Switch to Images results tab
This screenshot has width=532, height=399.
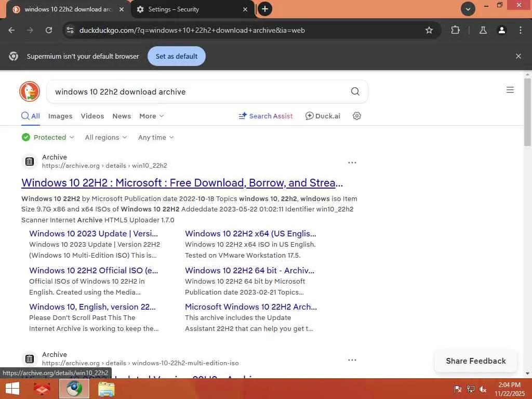pos(60,116)
